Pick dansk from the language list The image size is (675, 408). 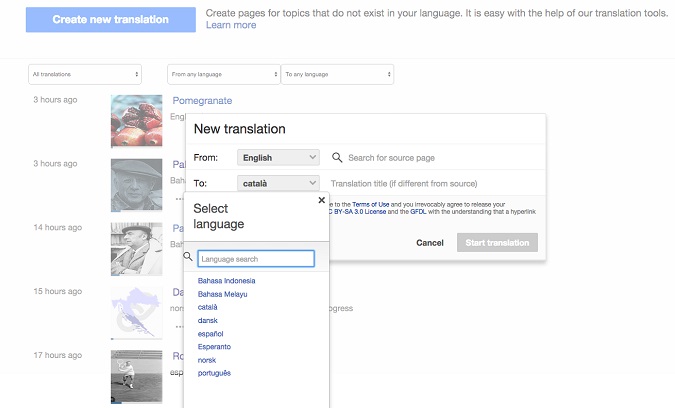coord(210,320)
